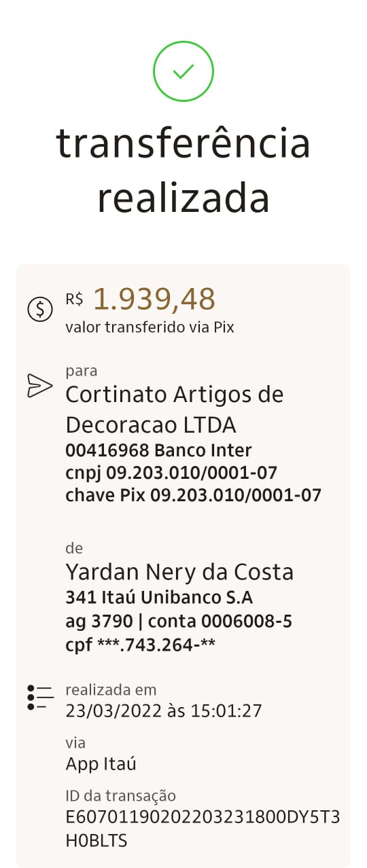Click the ID da transação label
Image resolution: width=367 pixels, height=868 pixels.
(121, 796)
